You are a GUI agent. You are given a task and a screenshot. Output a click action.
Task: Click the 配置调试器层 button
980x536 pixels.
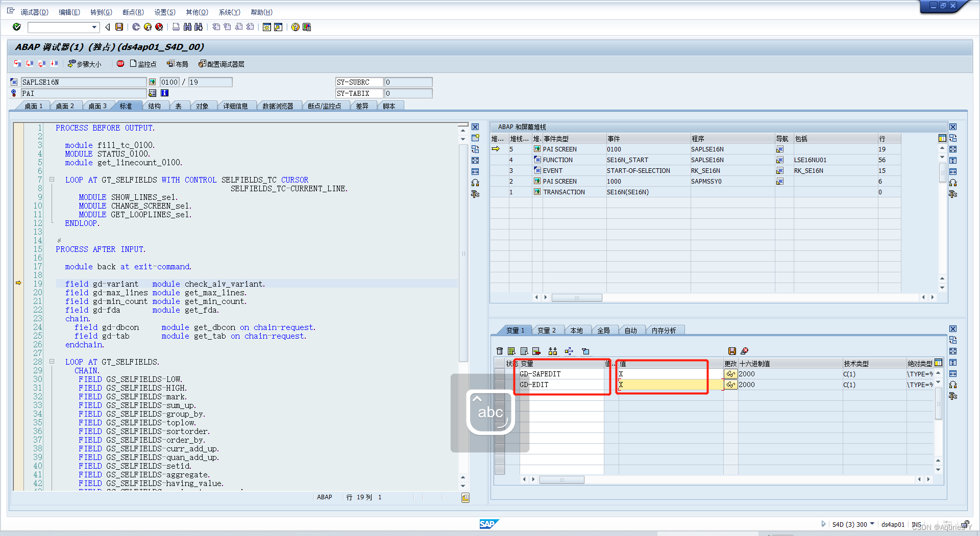tap(222, 64)
